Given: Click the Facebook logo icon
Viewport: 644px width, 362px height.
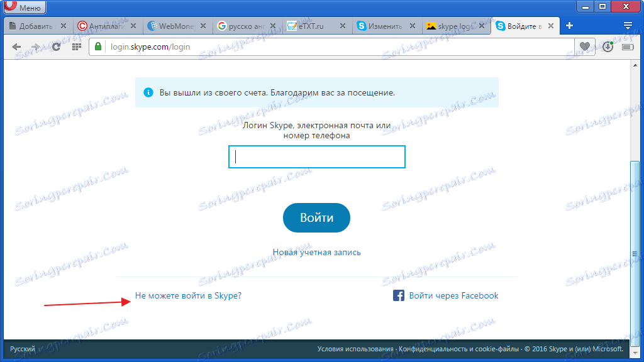Looking at the screenshot, I should click(398, 295).
